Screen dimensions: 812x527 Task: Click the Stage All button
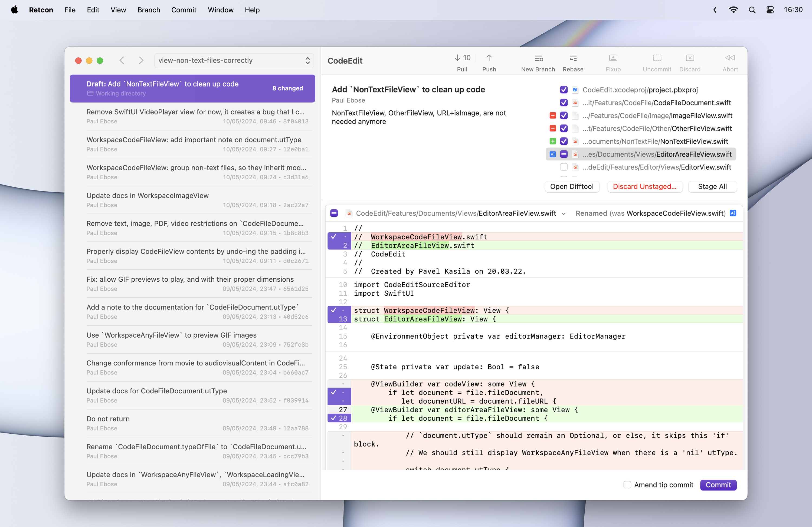[x=712, y=187]
